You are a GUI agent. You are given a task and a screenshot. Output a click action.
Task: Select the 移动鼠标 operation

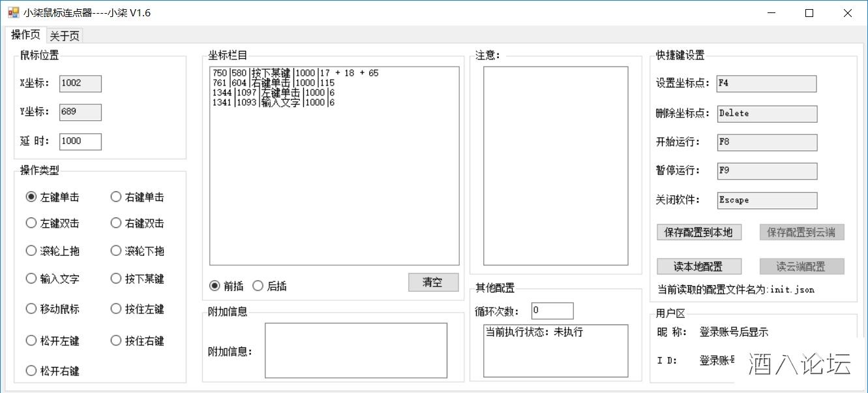pyautogui.click(x=31, y=309)
